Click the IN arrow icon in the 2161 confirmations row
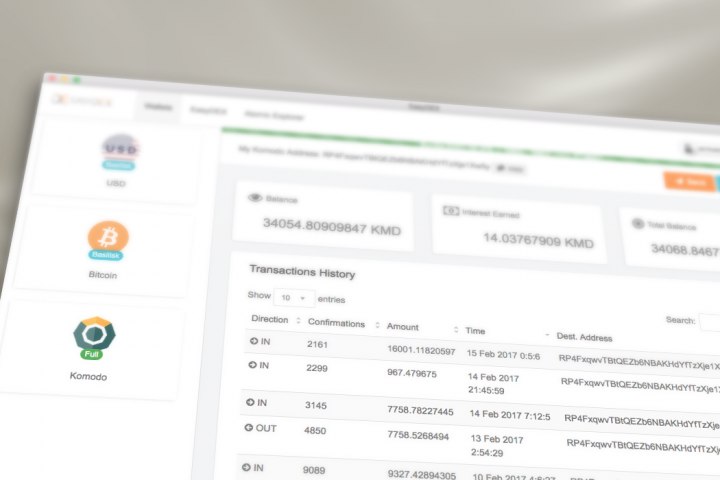The height and width of the screenshot is (480, 720). [x=254, y=341]
